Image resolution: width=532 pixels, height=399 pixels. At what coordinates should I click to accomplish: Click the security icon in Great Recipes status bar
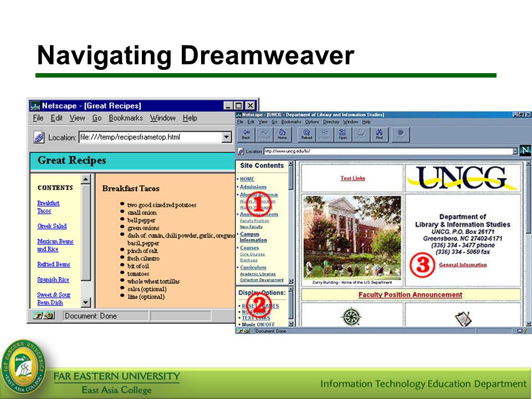tap(43, 316)
